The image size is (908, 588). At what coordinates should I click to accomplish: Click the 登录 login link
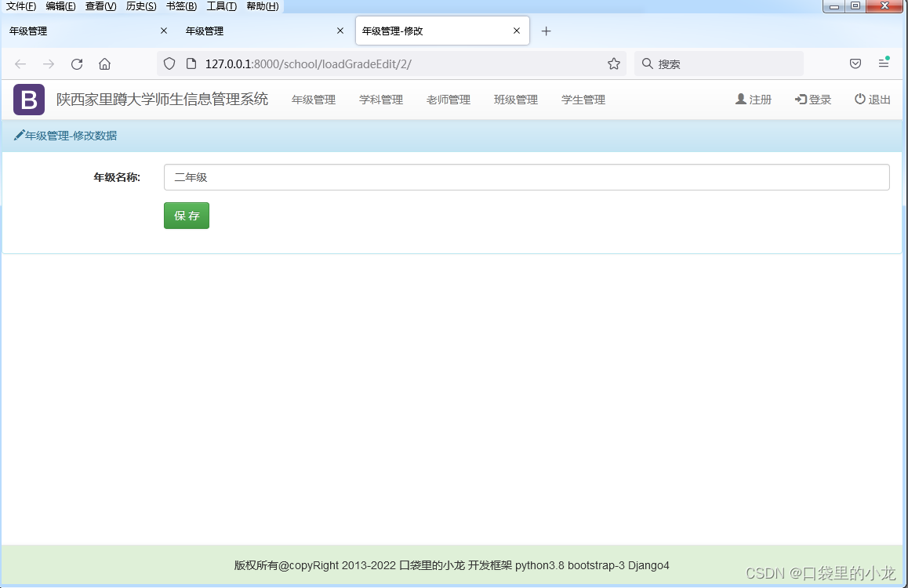tap(813, 100)
